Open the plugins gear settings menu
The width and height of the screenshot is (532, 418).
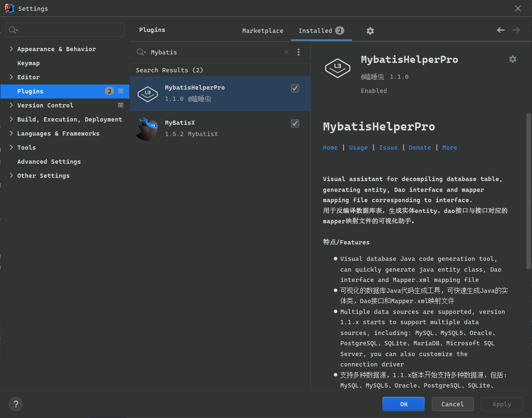[370, 31]
